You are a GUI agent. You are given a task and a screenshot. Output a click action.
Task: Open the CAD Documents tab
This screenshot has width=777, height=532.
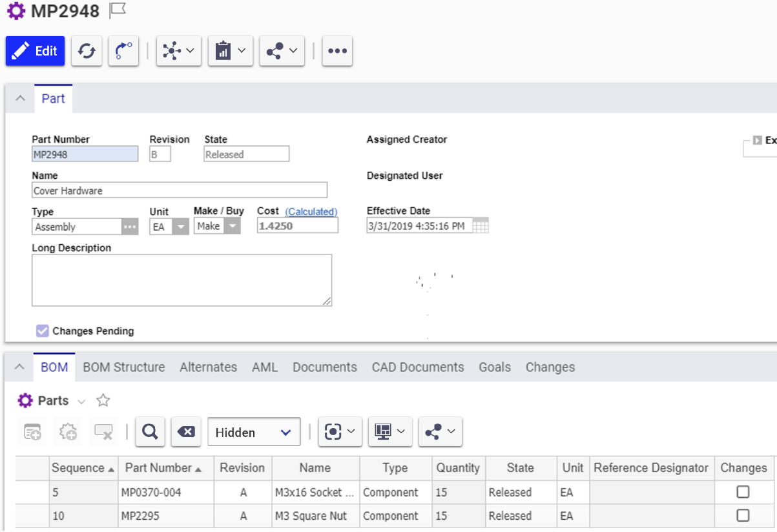(x=418, y=367)
